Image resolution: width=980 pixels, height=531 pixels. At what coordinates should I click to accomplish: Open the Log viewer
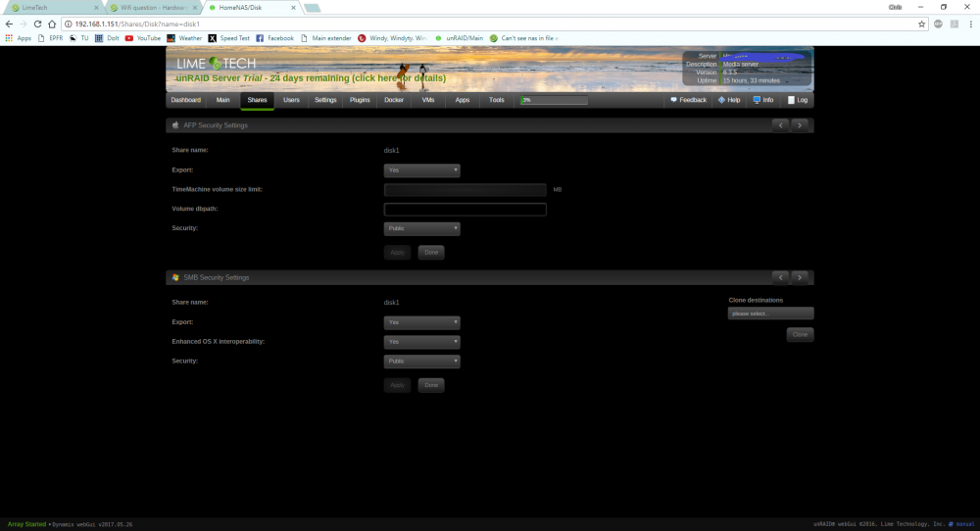798,100
